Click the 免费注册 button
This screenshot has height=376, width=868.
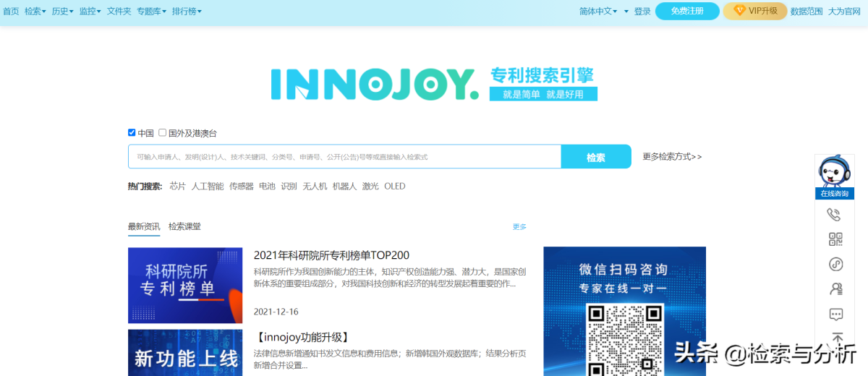pos(687,11)
